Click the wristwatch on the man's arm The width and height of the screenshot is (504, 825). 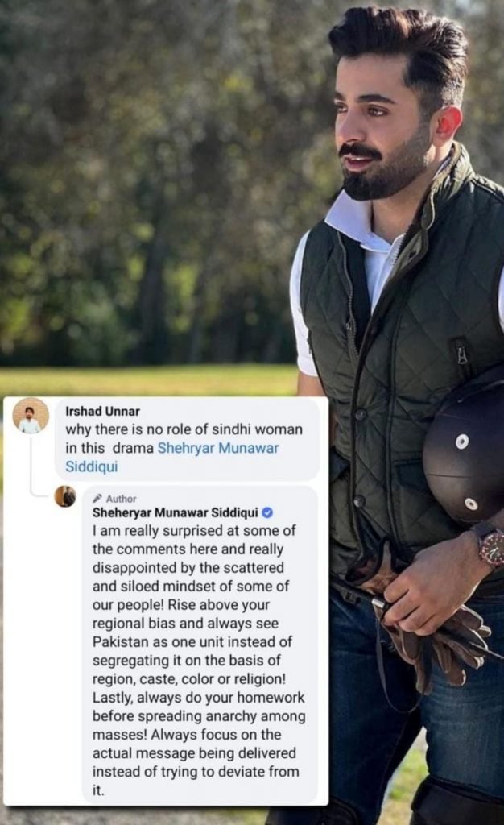coord(487,545)
